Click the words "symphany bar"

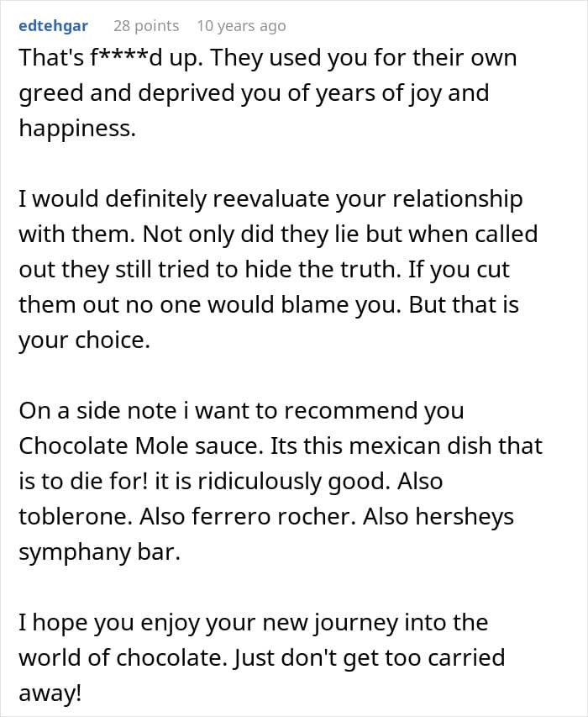[98, 552]
